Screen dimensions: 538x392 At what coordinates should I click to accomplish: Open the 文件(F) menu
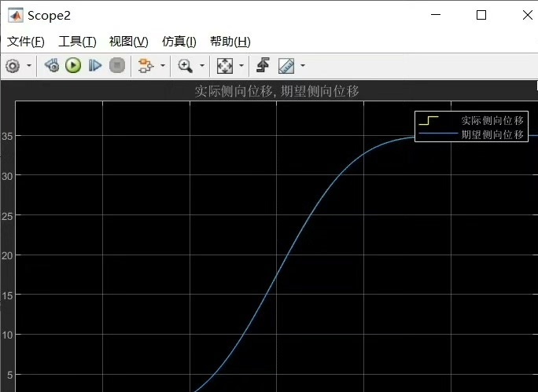(26, 42)
